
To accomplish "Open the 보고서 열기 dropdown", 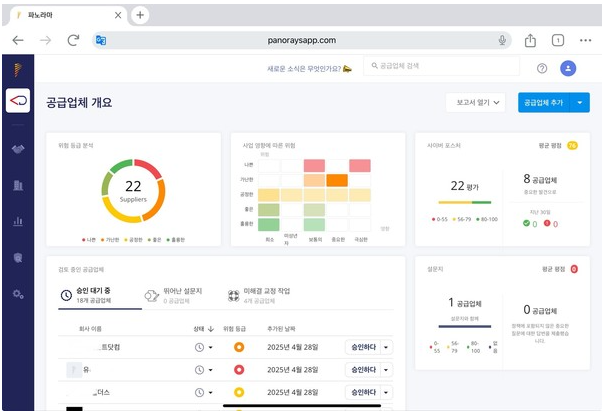I will point(475,102).
